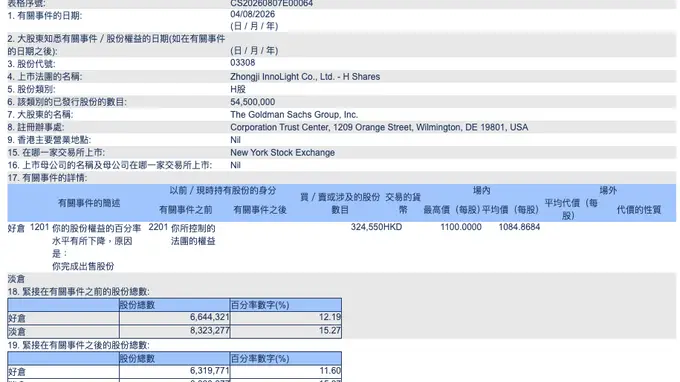Select 你所控制的法團的權益 text
The image size is (680, 382).
coord(193,235)
